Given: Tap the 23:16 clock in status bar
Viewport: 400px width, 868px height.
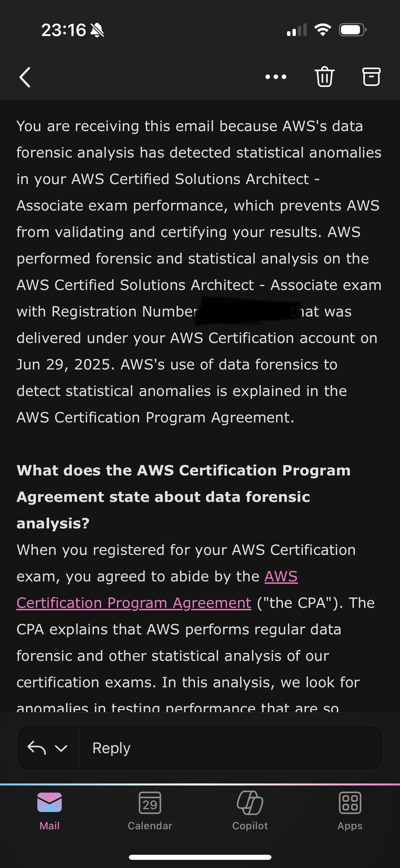Looking at the screenshot, I should coord(63,30).
